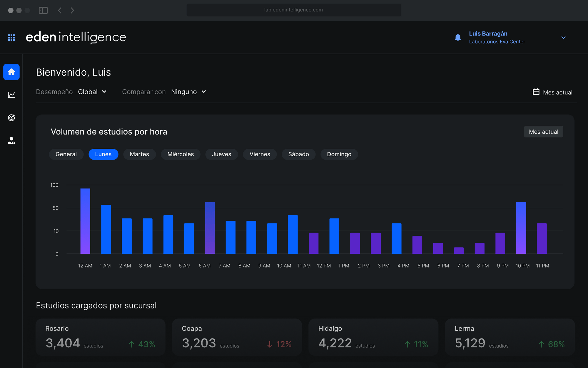Go back with browser back arrow

[x=60, y=10]
